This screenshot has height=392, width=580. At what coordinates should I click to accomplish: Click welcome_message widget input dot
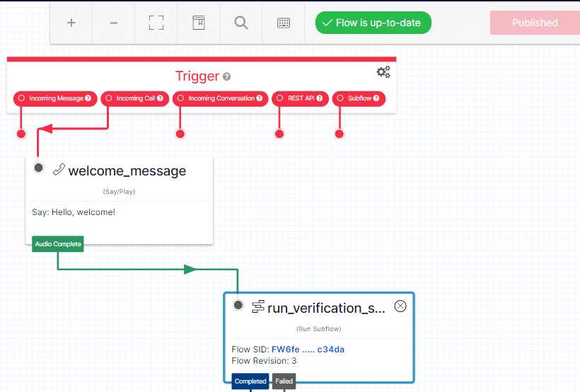[x=38, y=168]
